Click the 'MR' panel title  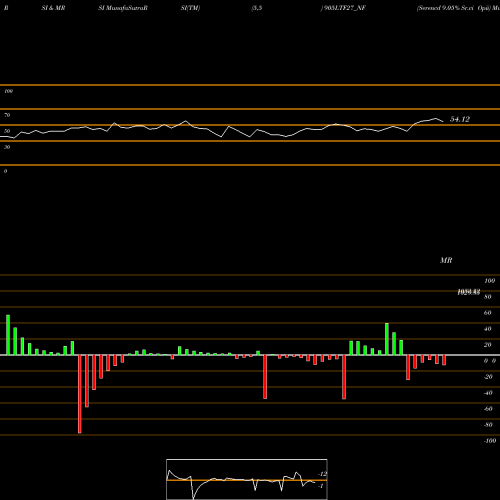(446, 260)
